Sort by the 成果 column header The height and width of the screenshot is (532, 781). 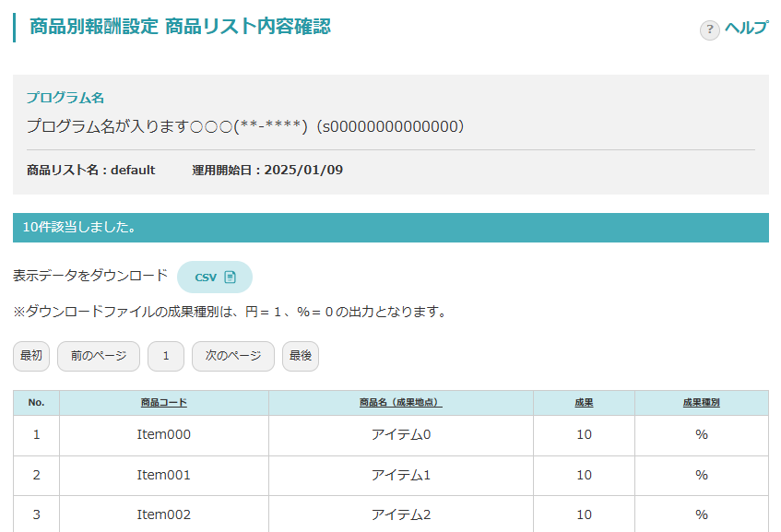pyautogui.click(x=584, y=403)
